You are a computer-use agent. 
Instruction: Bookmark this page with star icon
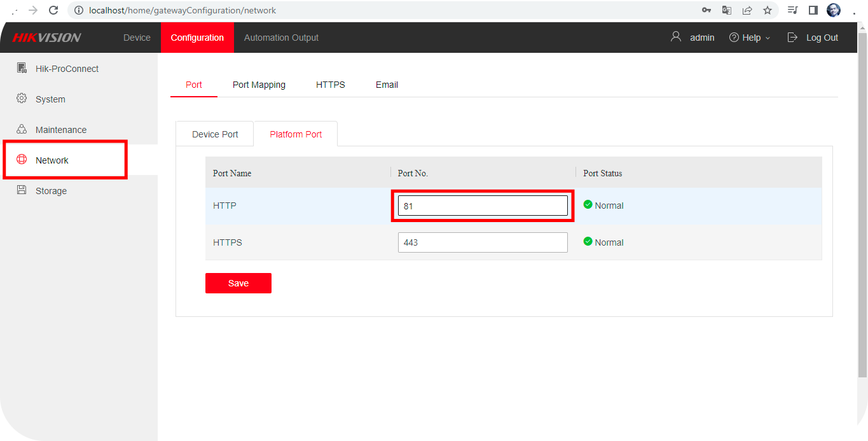(x=768, y=10)
